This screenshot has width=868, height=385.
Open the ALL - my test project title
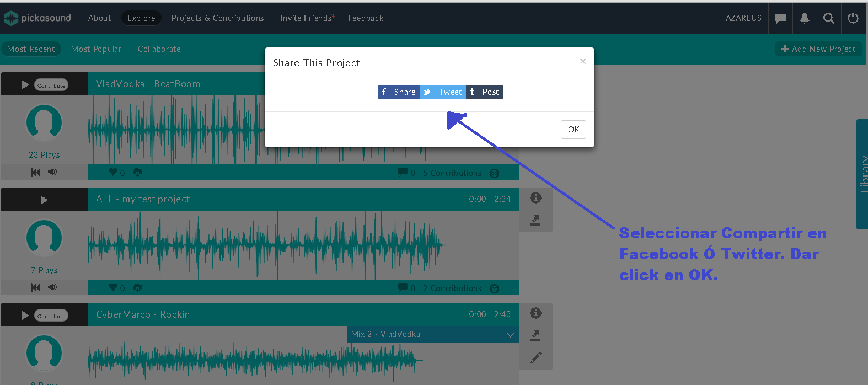point(143,199)
